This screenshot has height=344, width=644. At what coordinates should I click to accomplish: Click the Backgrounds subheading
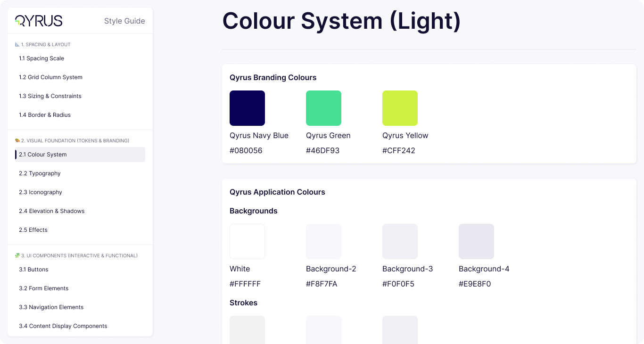tap(254, 211)
